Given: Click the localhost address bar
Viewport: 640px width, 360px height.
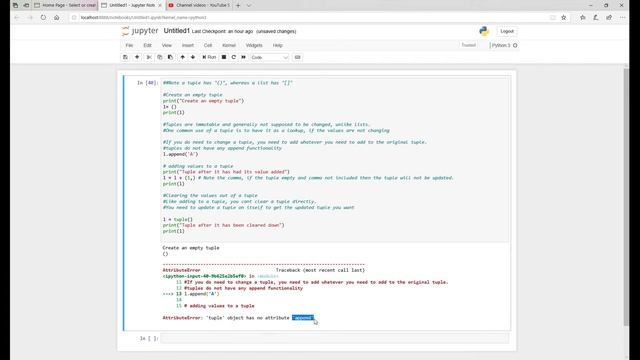Looking at the screenshot, I should click(310, 18).
